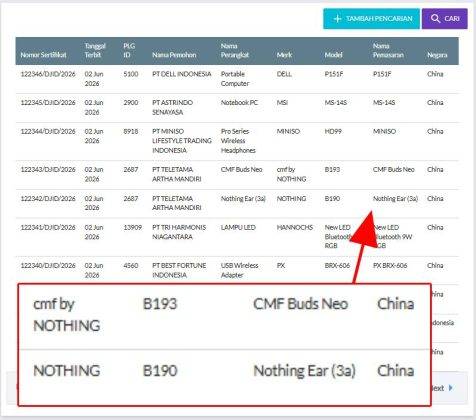The image size is (476, 420).
Task: Select the Nothing Ear (3a) device row
Action: [x=237, y=203]
